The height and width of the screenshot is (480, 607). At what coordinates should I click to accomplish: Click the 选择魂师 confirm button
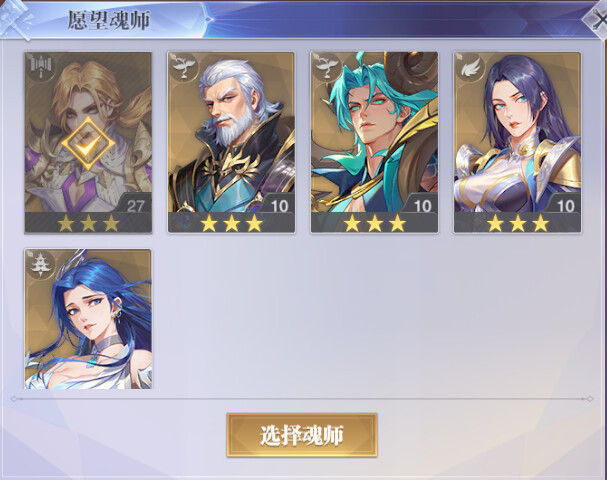(x=302, y=435)
